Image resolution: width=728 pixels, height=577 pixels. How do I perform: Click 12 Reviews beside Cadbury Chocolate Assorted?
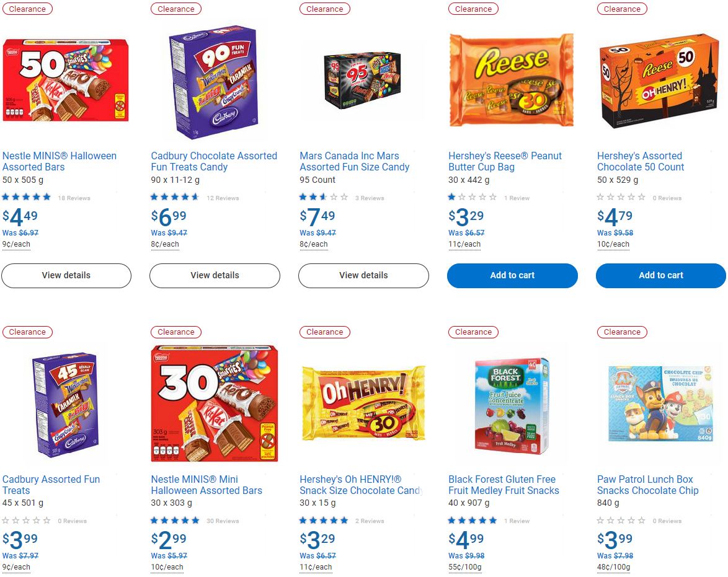(223, 198)
